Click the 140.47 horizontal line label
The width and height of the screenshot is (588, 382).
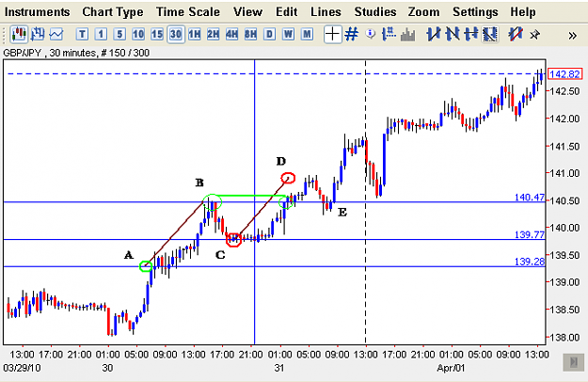coord(529,198)
